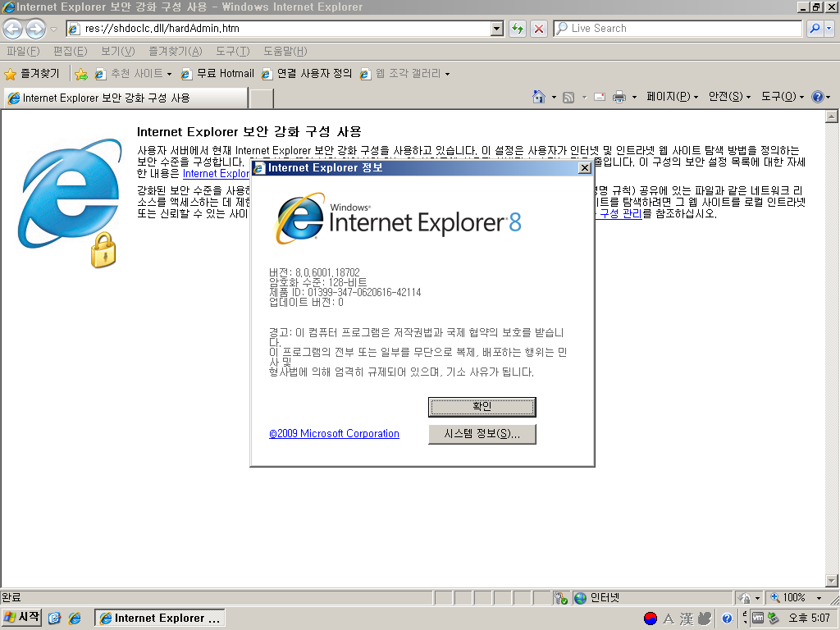Screen dimensions: 840x630
Task: Click the VMware tools tray icon
Action: click(757, 618)
